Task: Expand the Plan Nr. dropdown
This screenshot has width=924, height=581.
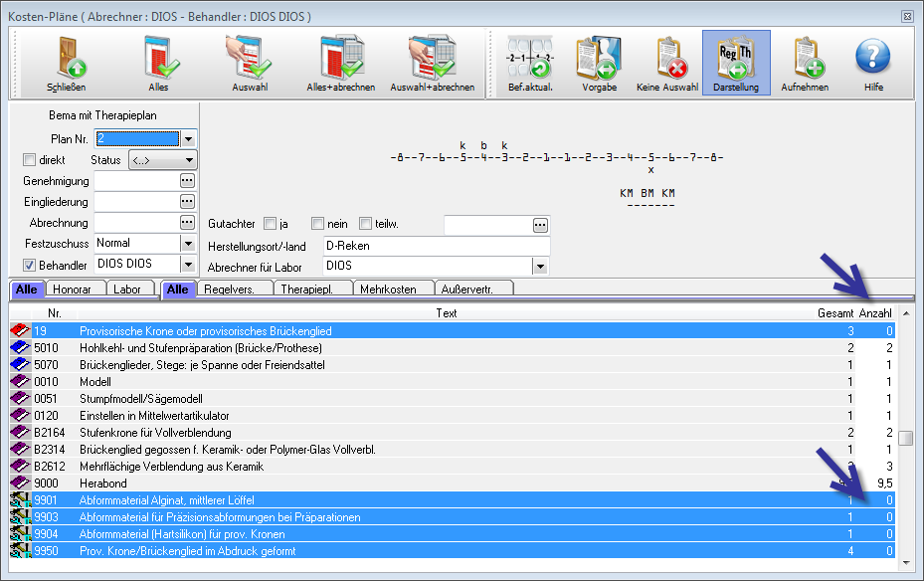Action: pyautogui.click(x=189, y=139)
